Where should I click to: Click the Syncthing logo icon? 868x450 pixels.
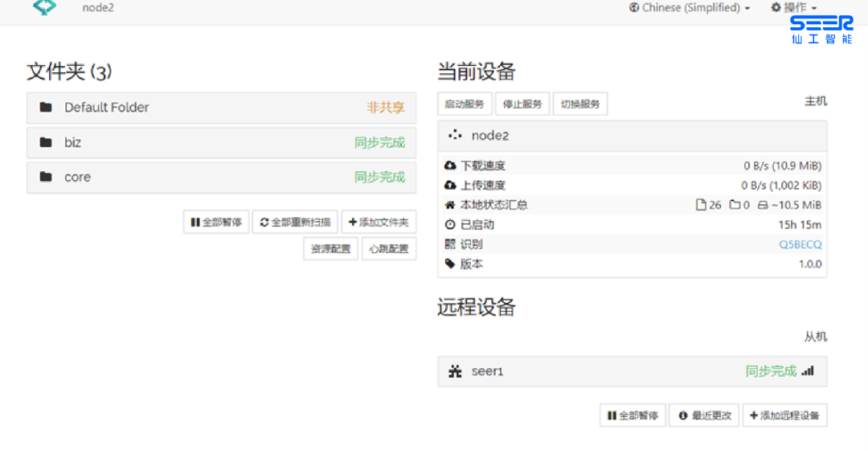tap(44, 8)
